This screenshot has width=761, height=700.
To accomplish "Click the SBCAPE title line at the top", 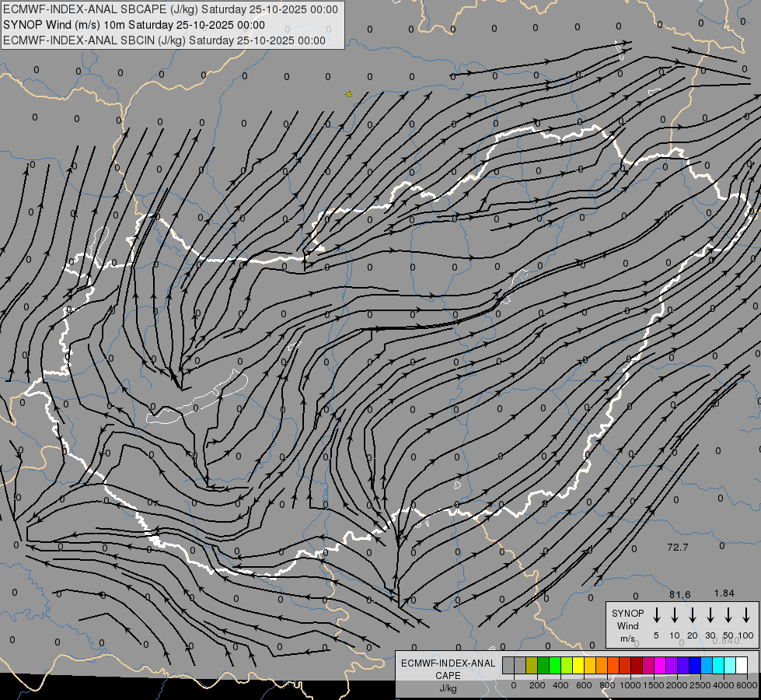I will (170, 9).
